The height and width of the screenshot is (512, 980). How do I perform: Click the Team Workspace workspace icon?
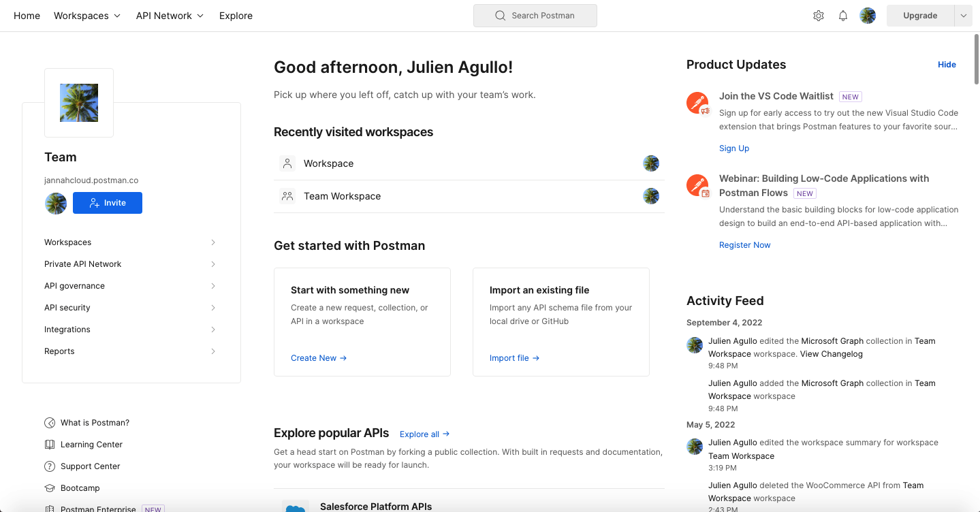click(x=287, y=196)
